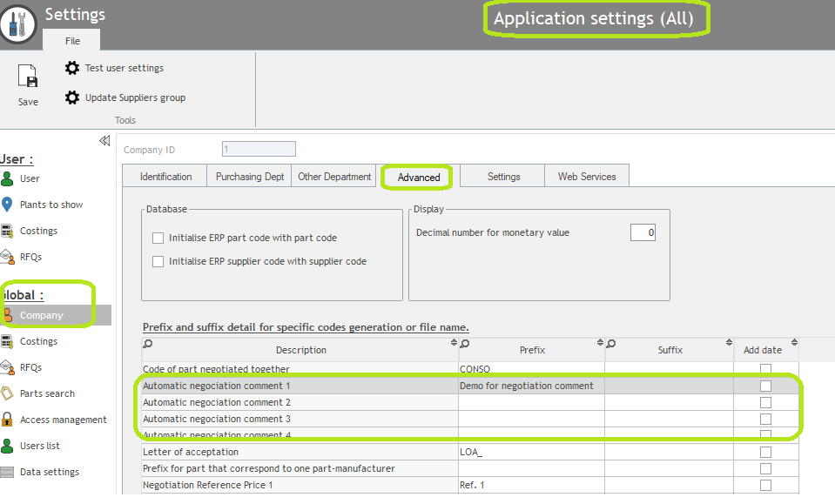Open the Prefix column search filter
835x504 pixels.
pos(465,344)
